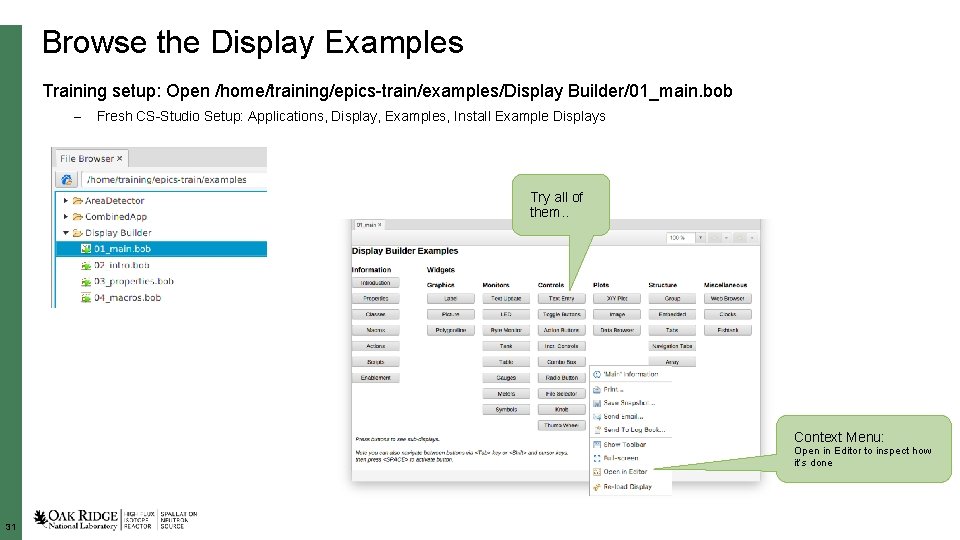Screen dimensions: 960x540
Task: Select the File Browser tab
Action: point(92,159)
